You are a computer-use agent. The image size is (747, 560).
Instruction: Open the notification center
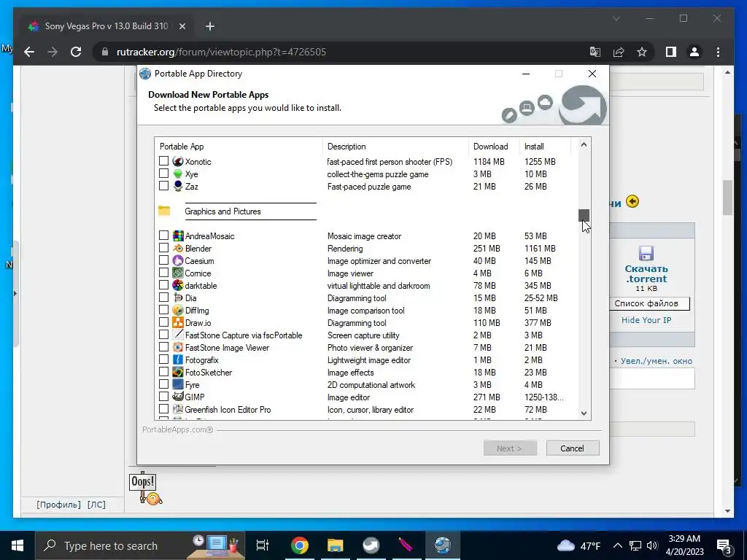coord(724,545)
